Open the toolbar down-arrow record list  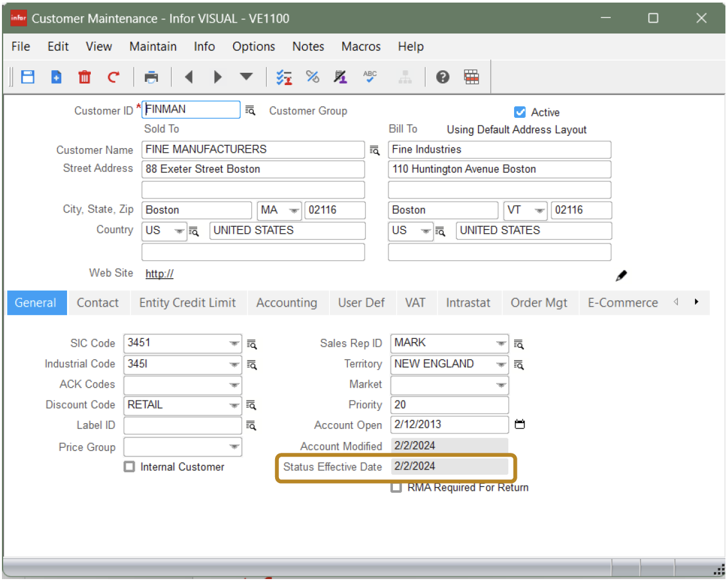point(246,76)
